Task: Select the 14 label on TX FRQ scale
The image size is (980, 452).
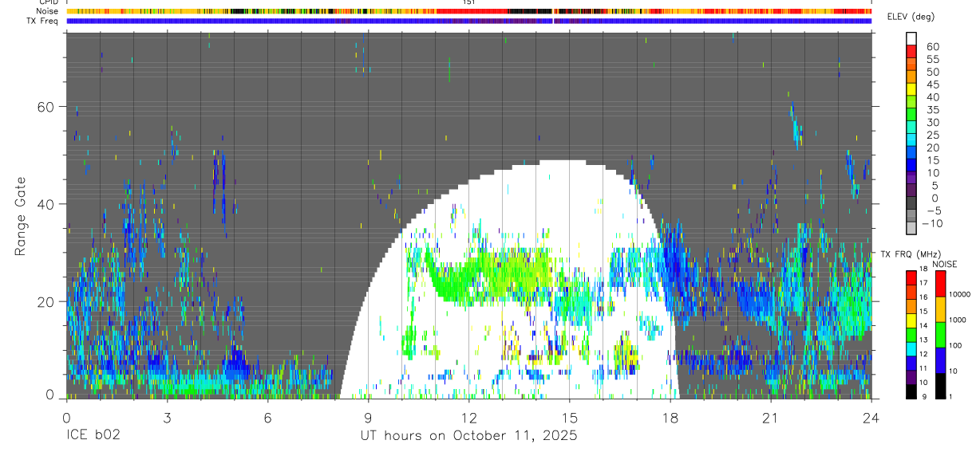Action: (x=925, y=326)
